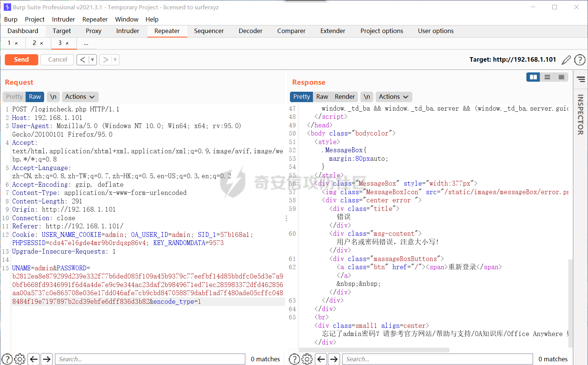Open the Repeater menu in the menu bar
Image resolution: width=588 pixels, height=365 pixels.
95,19
